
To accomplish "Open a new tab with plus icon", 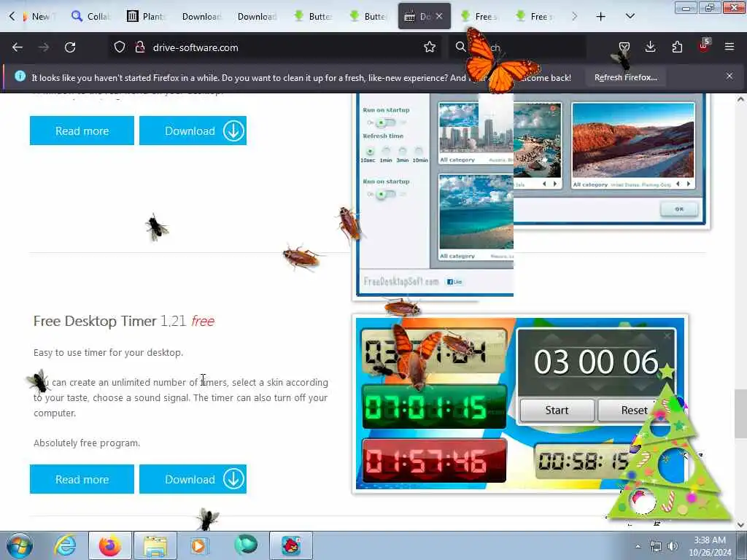I will tap(601, 17).
